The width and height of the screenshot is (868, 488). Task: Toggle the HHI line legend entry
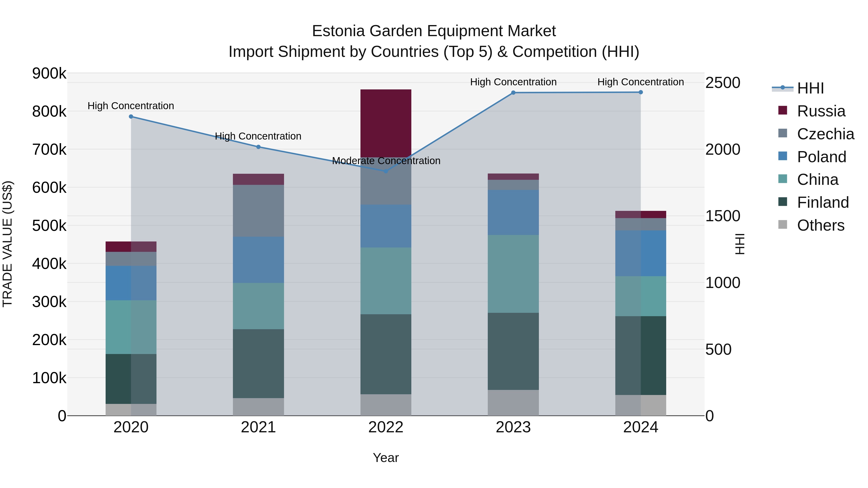click(798, 88)
